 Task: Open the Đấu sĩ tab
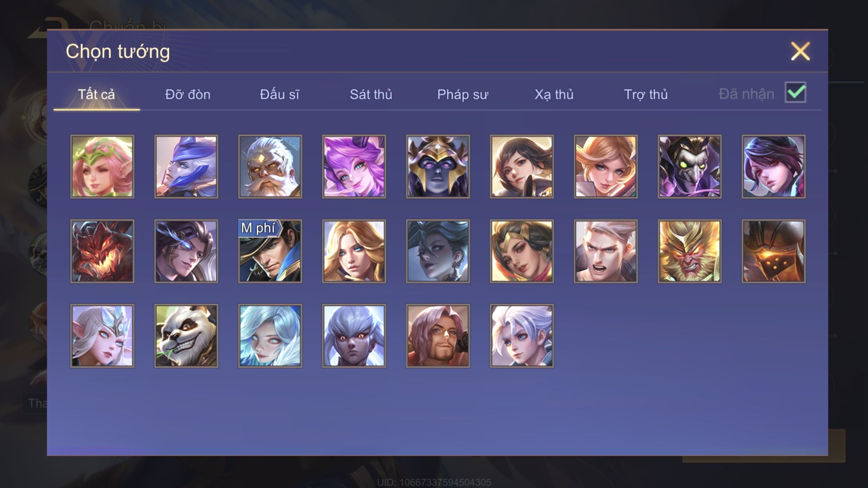280,94
